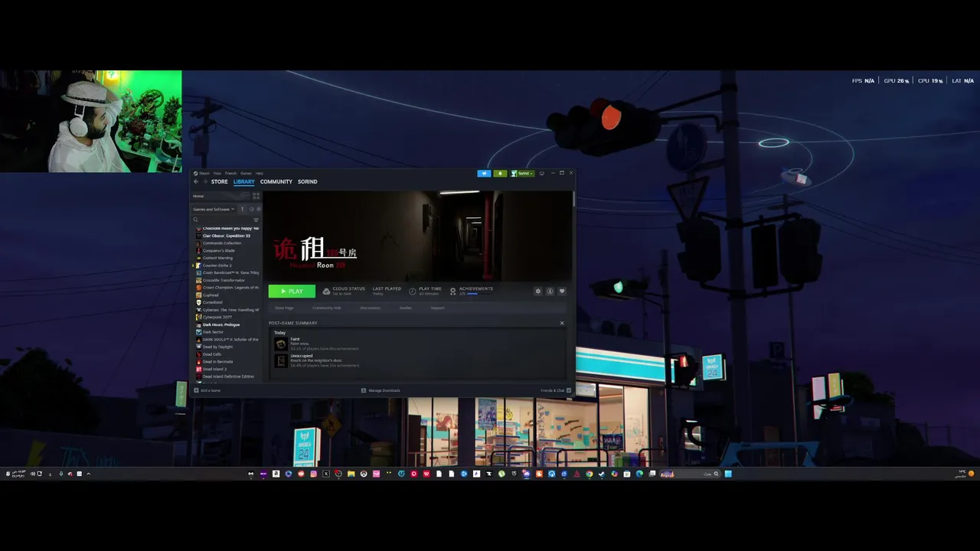Click the Play Time clock icon
980x551 pixels.
413,292
